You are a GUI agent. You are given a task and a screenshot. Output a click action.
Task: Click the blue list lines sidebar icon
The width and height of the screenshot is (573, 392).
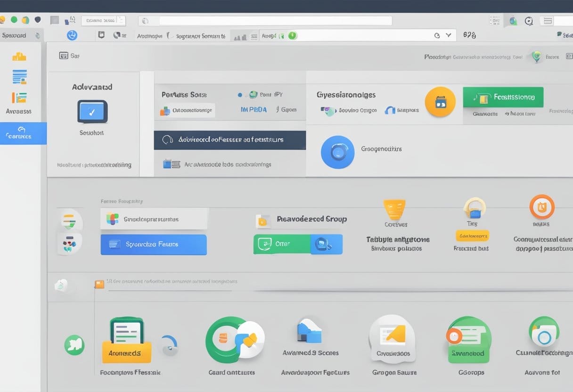pyautogui.click(x=19, y=76)
